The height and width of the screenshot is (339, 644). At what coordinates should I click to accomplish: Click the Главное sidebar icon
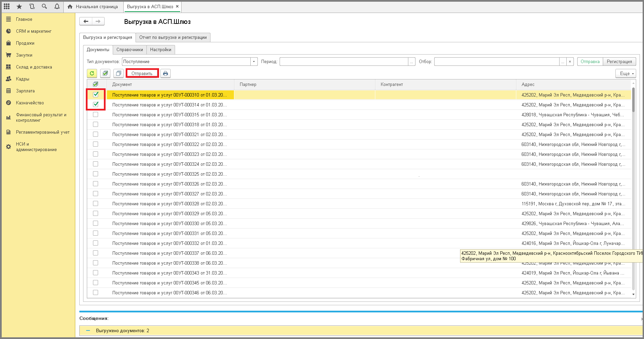point(9,19)
